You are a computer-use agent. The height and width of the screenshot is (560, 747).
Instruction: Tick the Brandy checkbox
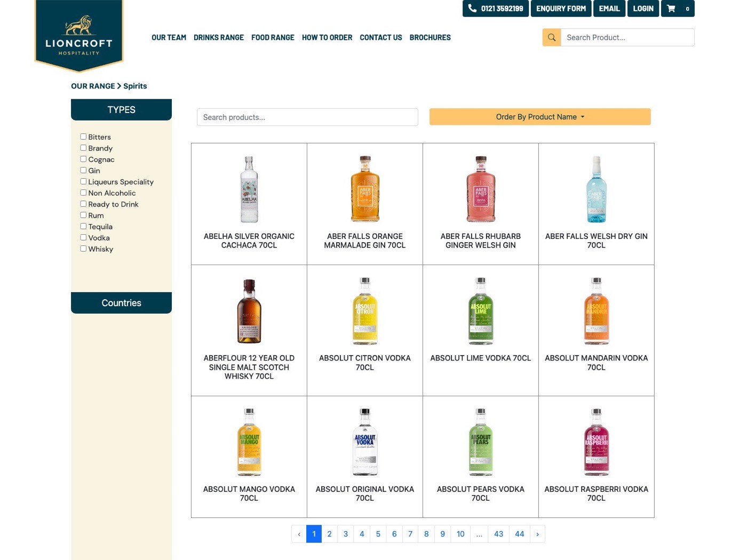(83, 148)
